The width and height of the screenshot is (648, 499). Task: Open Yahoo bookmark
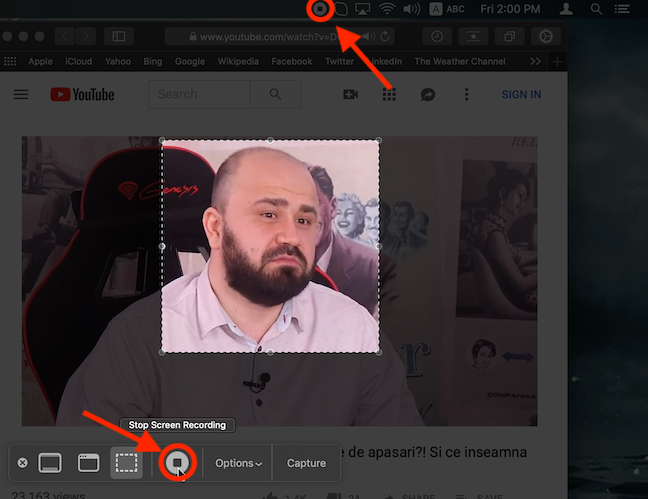(117, 62)
